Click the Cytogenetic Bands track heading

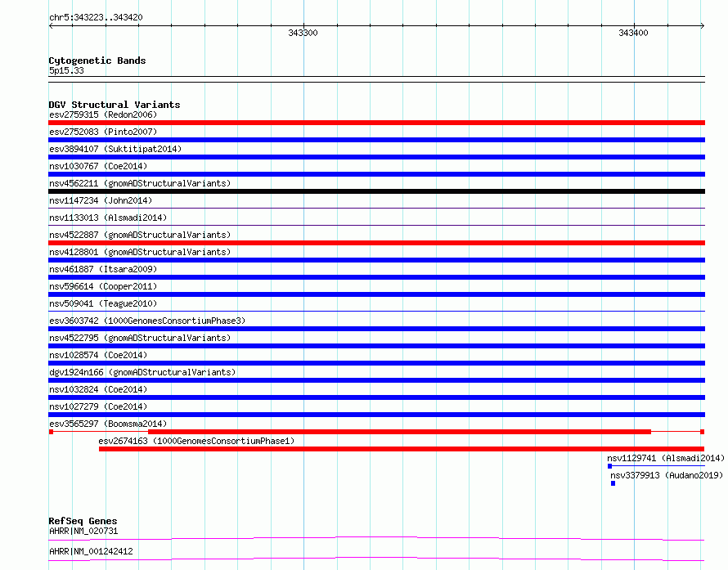[97, 61]
